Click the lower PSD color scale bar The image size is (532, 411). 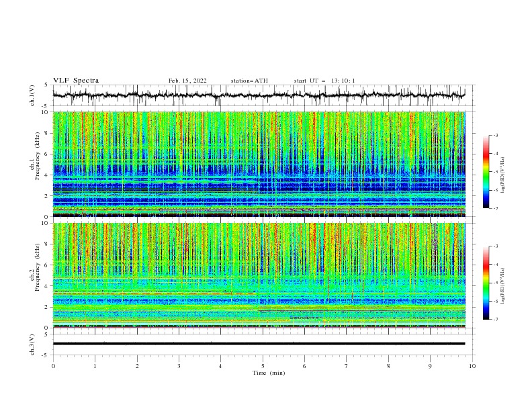pyautogui.click(x=486, y=283)
